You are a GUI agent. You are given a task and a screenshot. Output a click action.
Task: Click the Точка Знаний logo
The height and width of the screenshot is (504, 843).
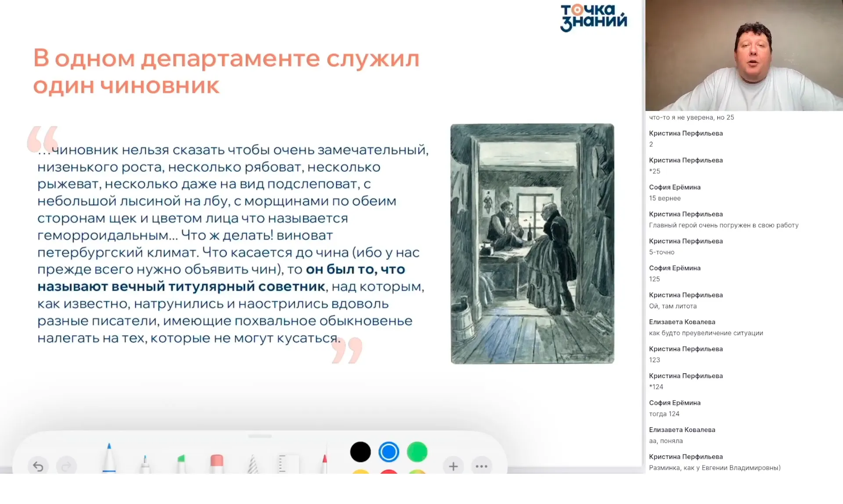tap(593, 17)
